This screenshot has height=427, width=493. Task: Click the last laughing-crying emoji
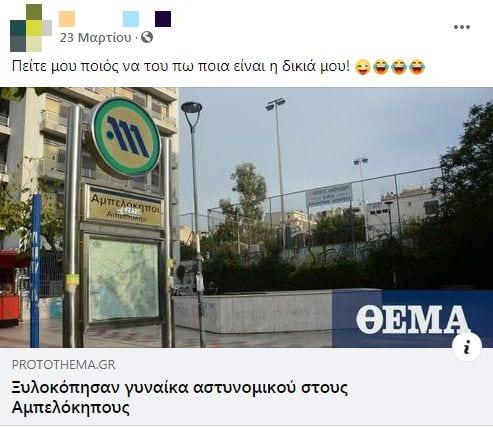coord(417,67)
